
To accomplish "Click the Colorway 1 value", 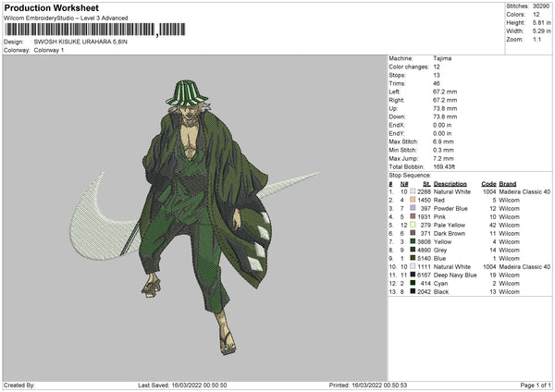I will [x=48, y=50].
